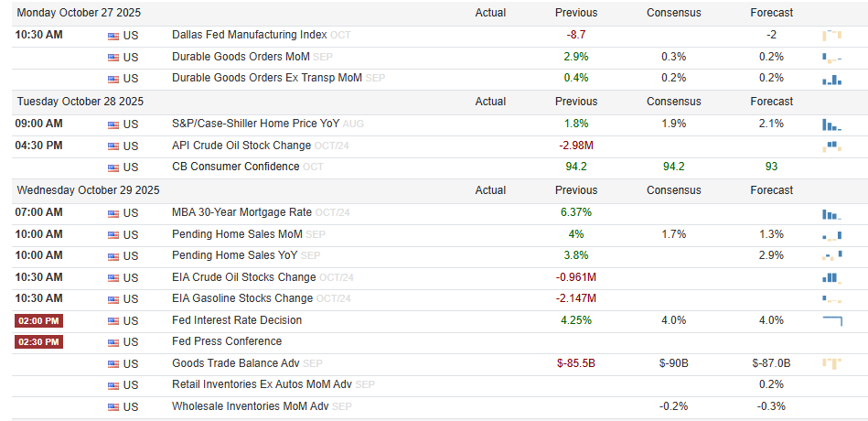Click US flag beside CB Consumer Confidence
The width and height of the screenshot is (868, 421).
pyautogui.click(x=113, y=167)
